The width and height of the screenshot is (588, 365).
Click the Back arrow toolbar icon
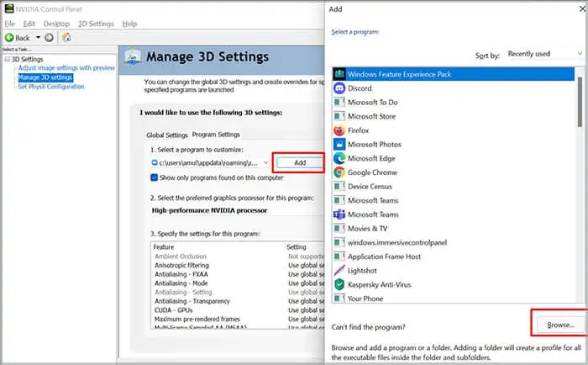tap(10, 38)
